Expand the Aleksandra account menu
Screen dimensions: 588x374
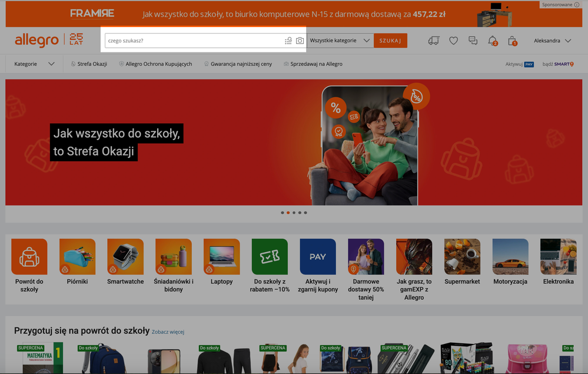coord(552,41)
